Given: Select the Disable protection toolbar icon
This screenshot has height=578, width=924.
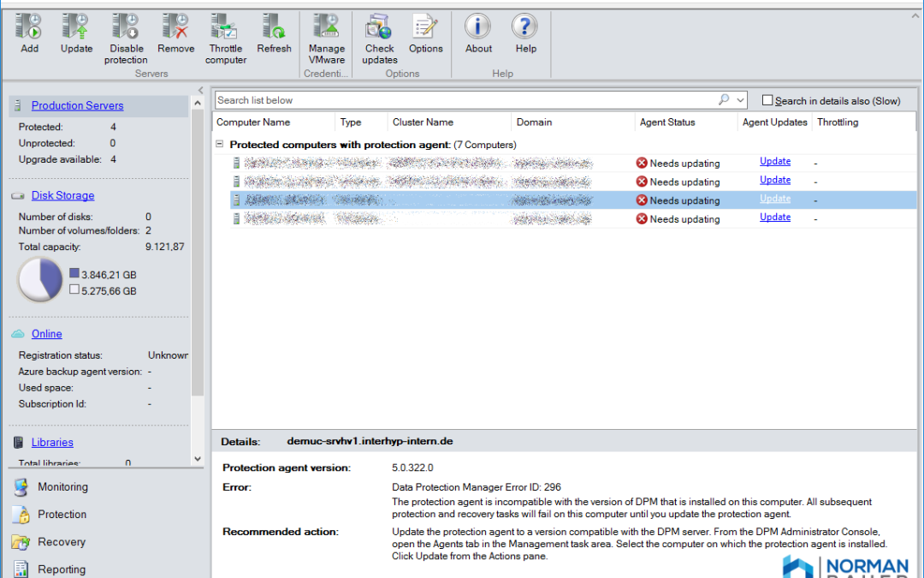Looking at the screenshot, I should (x=126, y=27).
